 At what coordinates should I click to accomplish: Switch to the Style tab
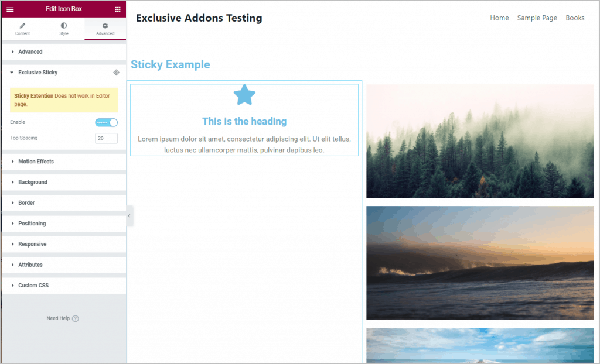click(x=64, y=28)
